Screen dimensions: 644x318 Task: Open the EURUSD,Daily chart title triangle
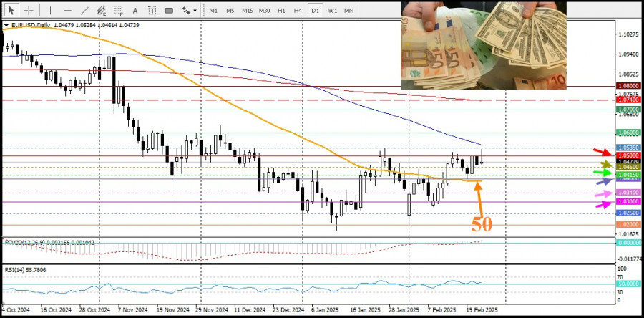pos(6,26)
